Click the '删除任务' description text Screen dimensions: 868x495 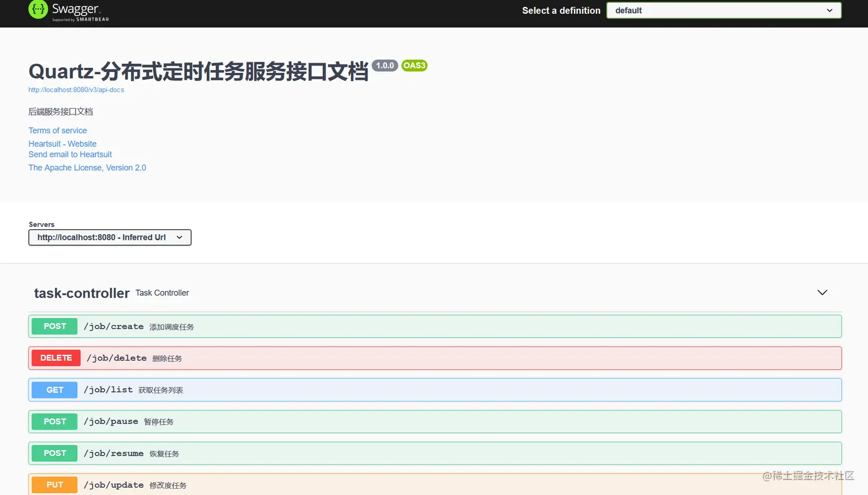click(x=167, y=358)
